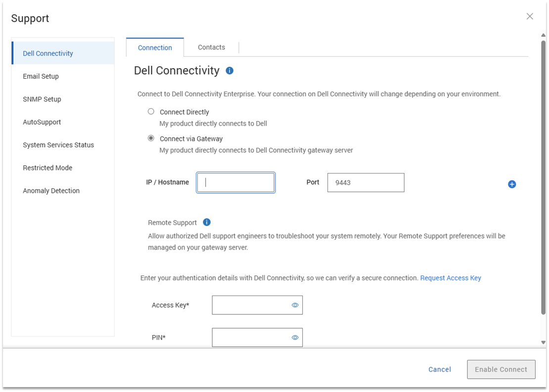Click the Remote Support info icon
Image resolution: width=549 pixels, height=392 pixels.
pos(207,222)
